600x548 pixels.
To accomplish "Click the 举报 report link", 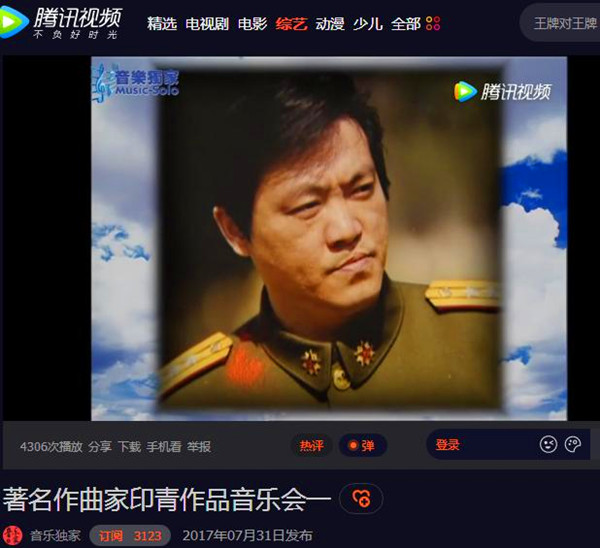I will 199,447.
